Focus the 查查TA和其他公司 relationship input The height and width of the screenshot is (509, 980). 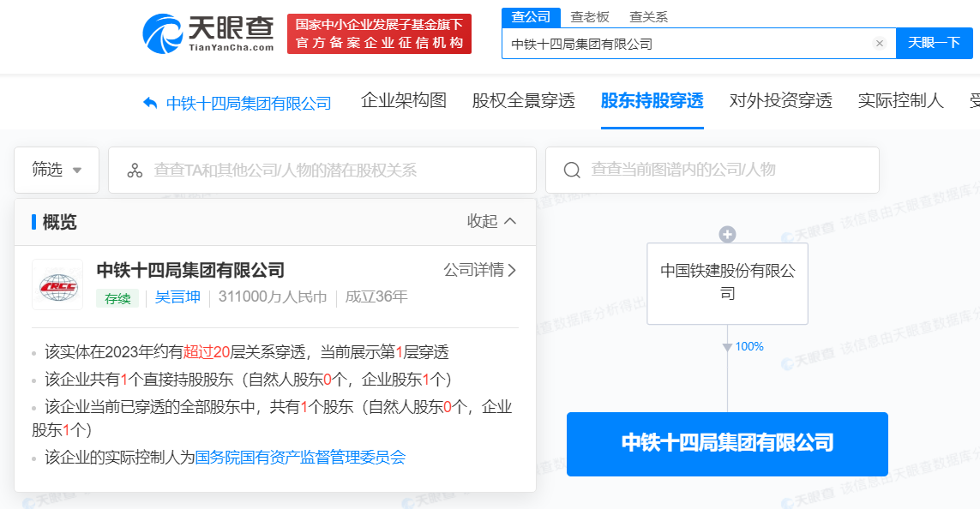click(322, 170)
